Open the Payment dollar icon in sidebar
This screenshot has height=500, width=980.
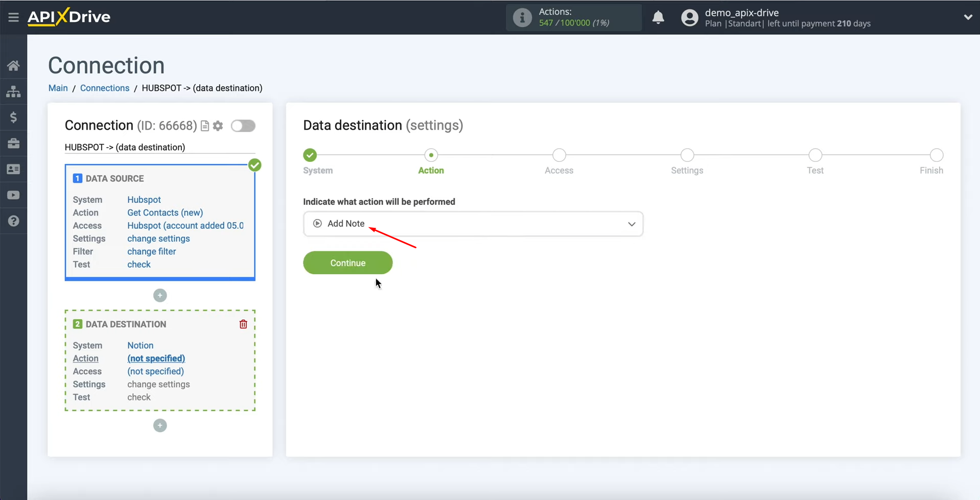pyautogui.click(x=13, y=117)
